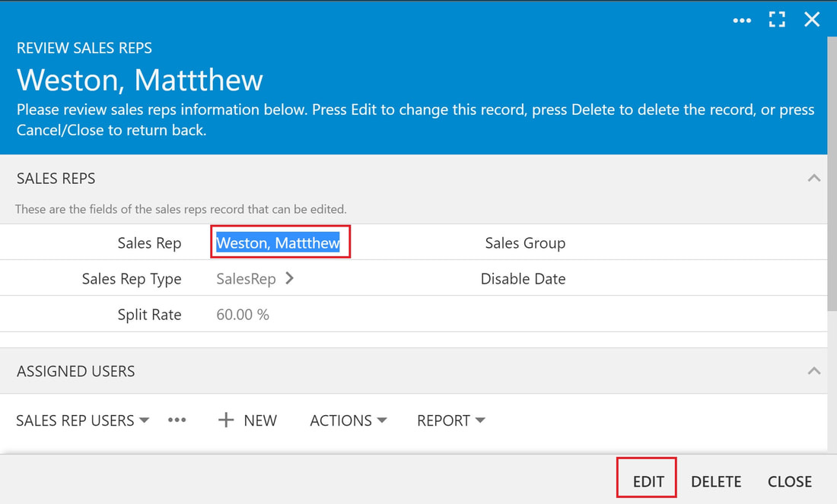Click the plus icon for New

pos(226,420)
